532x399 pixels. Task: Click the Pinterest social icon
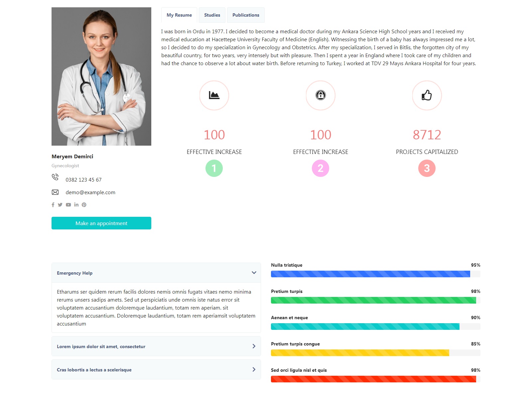tap(84, 205)
